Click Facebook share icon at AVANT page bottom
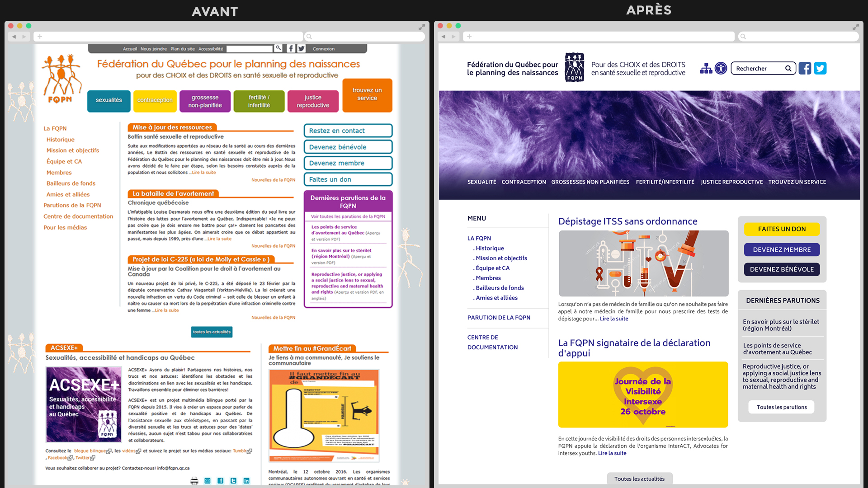The height and width of the screenshot is (488, 868). [x=220, y=481]
